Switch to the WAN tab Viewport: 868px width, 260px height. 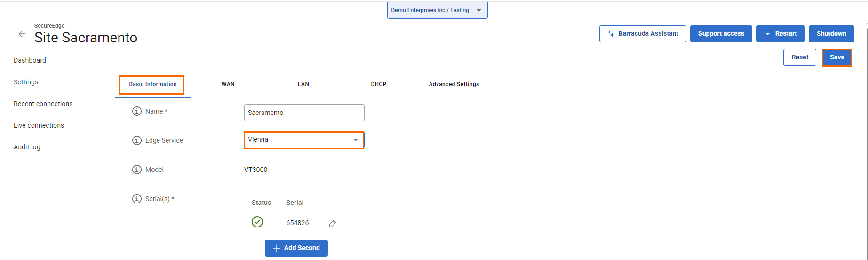click(228, 84)
